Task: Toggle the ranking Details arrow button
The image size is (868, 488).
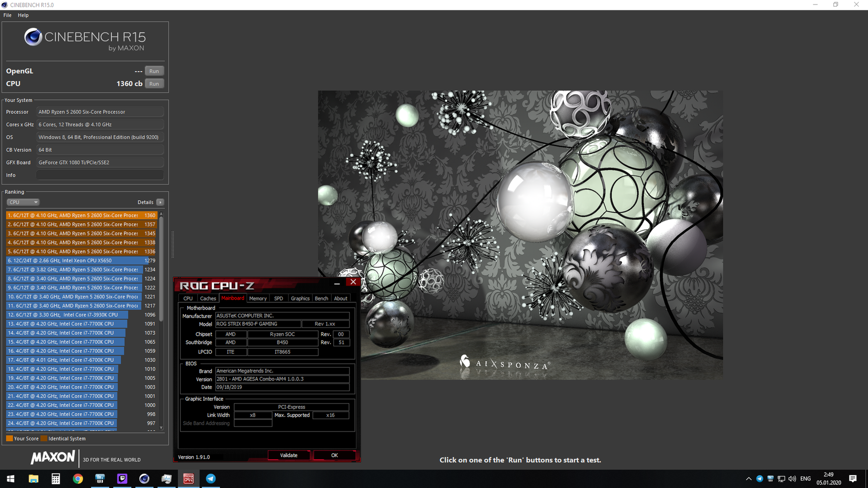Action: pos(160,202)
